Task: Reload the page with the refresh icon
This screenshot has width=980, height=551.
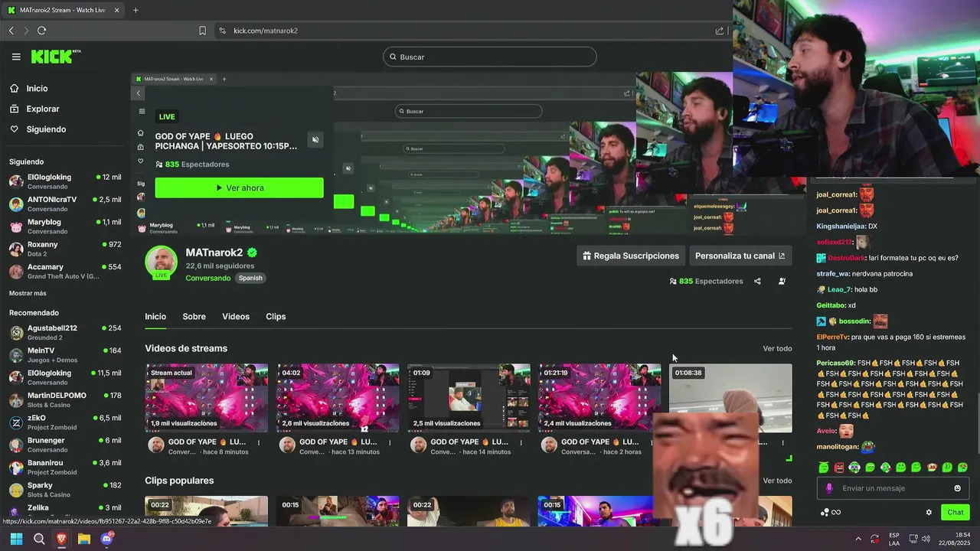Action: click(x=41, y=31)
